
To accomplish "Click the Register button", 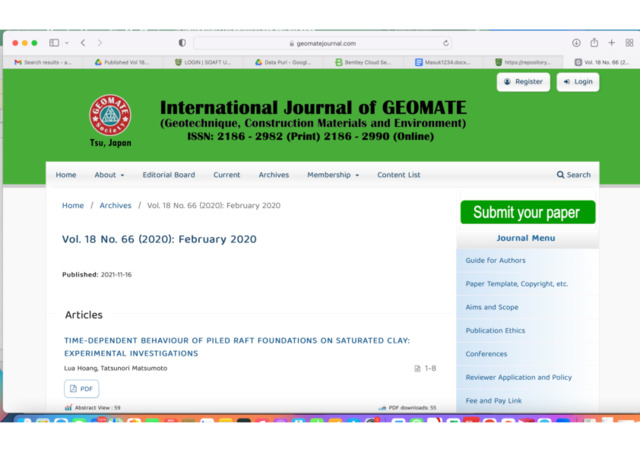I will click(x=523, y=82).
